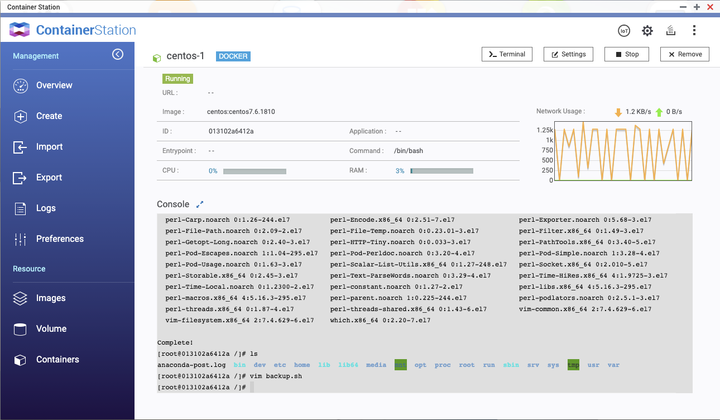This screenshot has width=720, height=420.
Task: Select Export in the sidebar
Action: (x=49, y=177)
